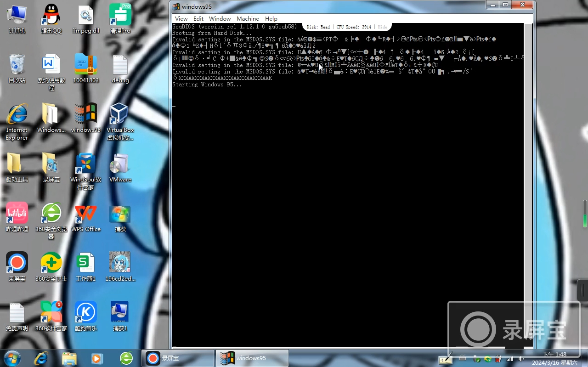Open the 免责声明 text file
Viewport: 588px width, 367px height.
17,317
